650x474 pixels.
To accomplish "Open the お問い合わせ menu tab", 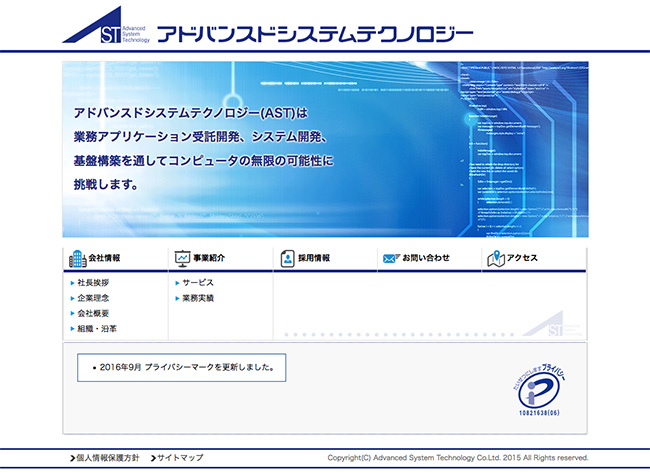I will tap(429, 260).
